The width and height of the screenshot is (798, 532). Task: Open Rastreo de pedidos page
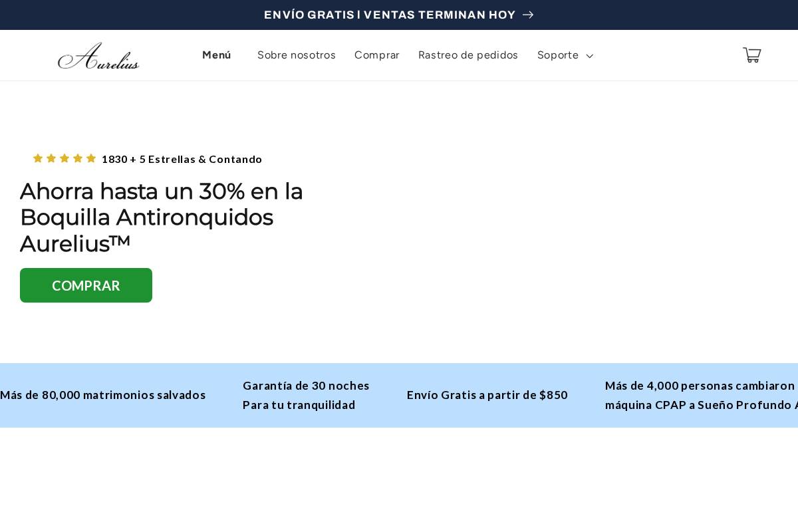click(468, 55)
